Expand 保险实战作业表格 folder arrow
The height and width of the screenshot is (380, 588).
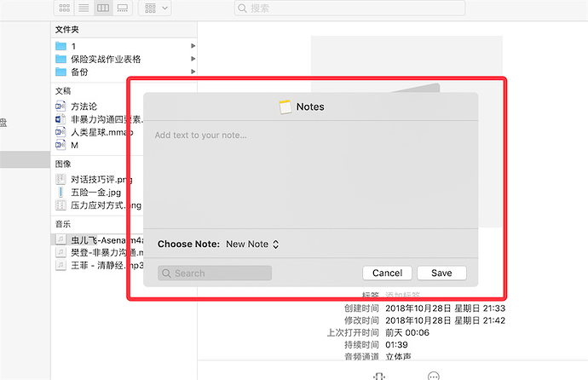(193, 59)
